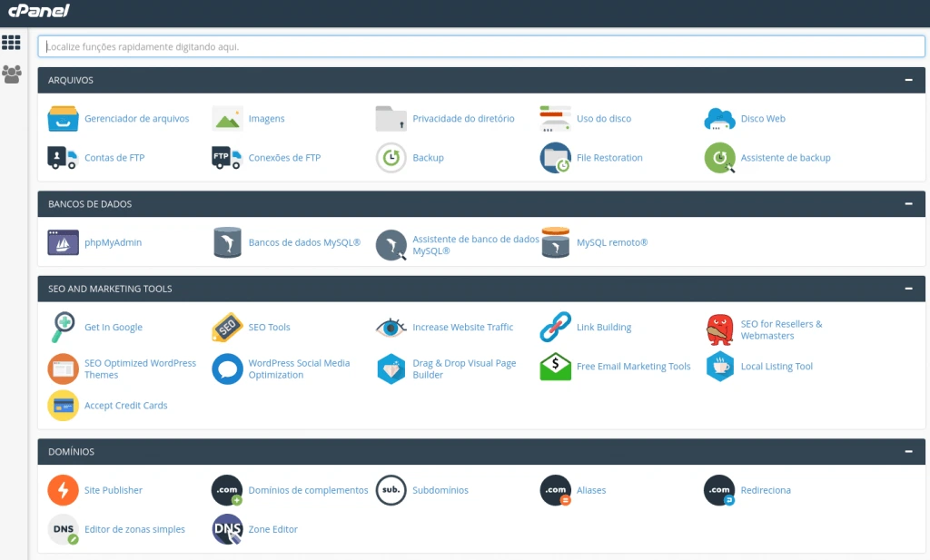Collapse the Arquivos section
This screenshot has width=930, height=560.
coord(909,80)
